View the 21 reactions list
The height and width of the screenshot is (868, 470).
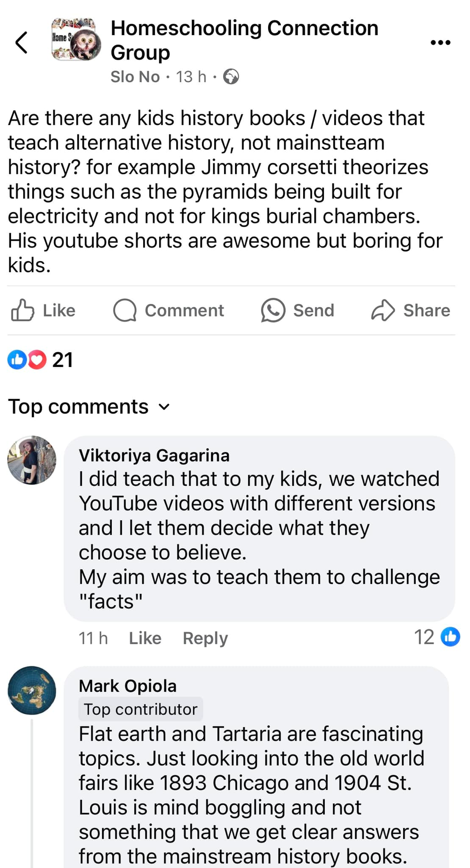[x=41, y=360]
